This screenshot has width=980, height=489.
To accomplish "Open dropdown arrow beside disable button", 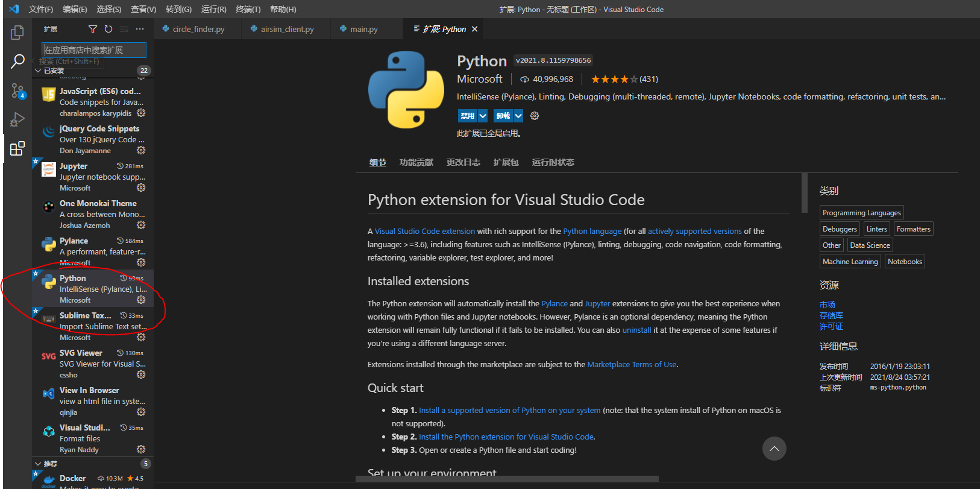I will [483, 116].
